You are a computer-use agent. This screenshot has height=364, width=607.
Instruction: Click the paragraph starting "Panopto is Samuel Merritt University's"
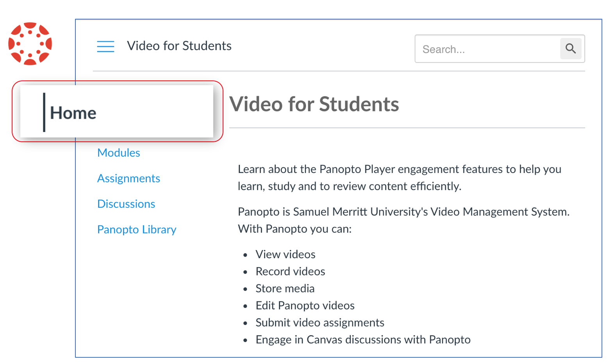tap(404, 220)
